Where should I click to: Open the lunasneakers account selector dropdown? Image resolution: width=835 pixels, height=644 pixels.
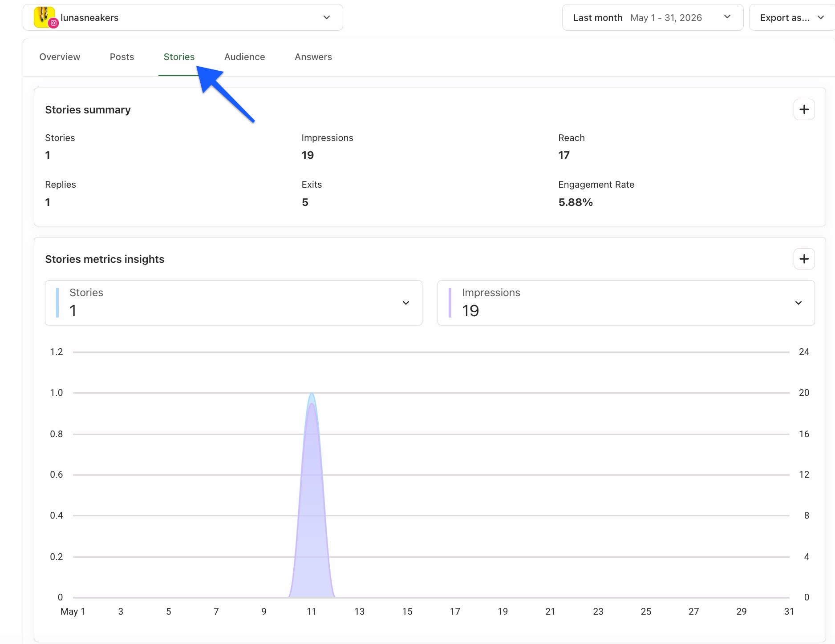pos(183,17)
